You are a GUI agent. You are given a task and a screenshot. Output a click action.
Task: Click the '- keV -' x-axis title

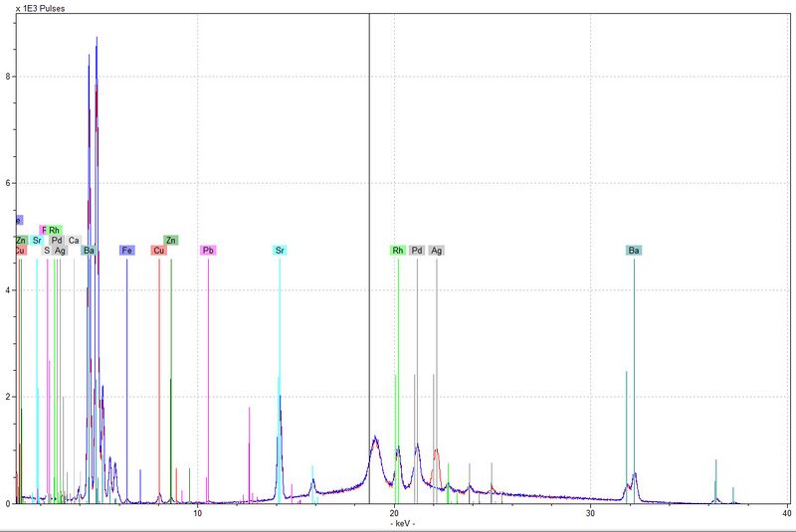pos(403,523)
